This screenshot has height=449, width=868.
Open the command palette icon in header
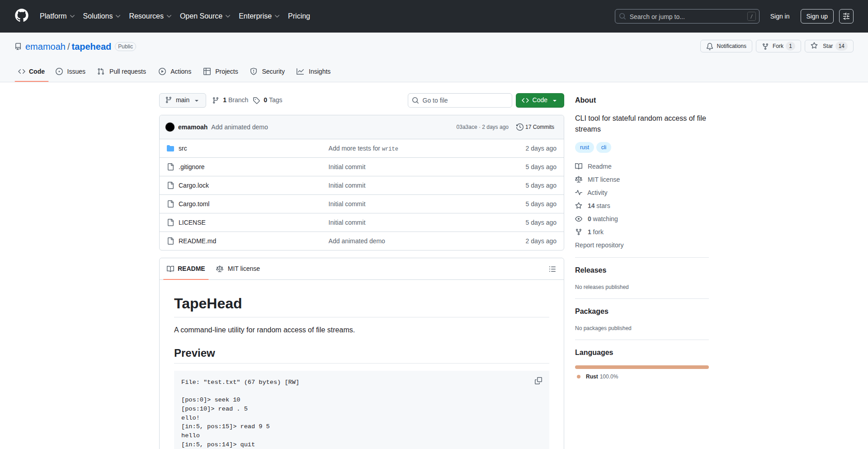point(846,16)
